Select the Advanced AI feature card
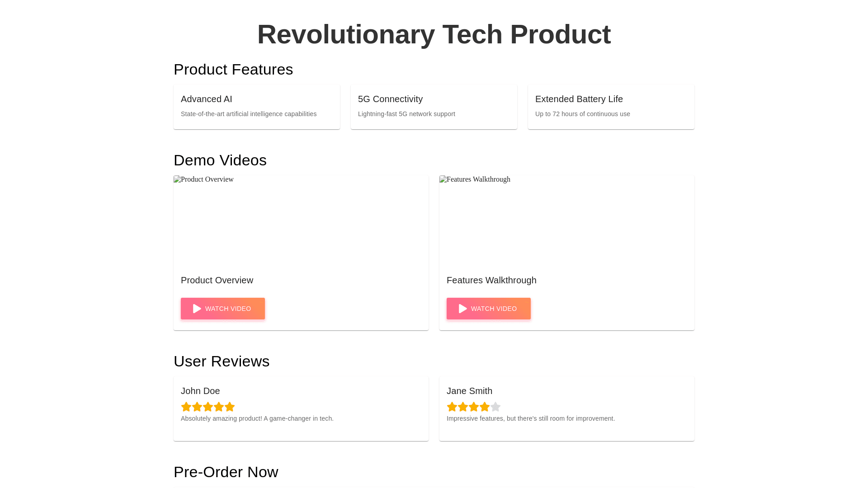Screen dimensions: 868x488 pos(256,107)
